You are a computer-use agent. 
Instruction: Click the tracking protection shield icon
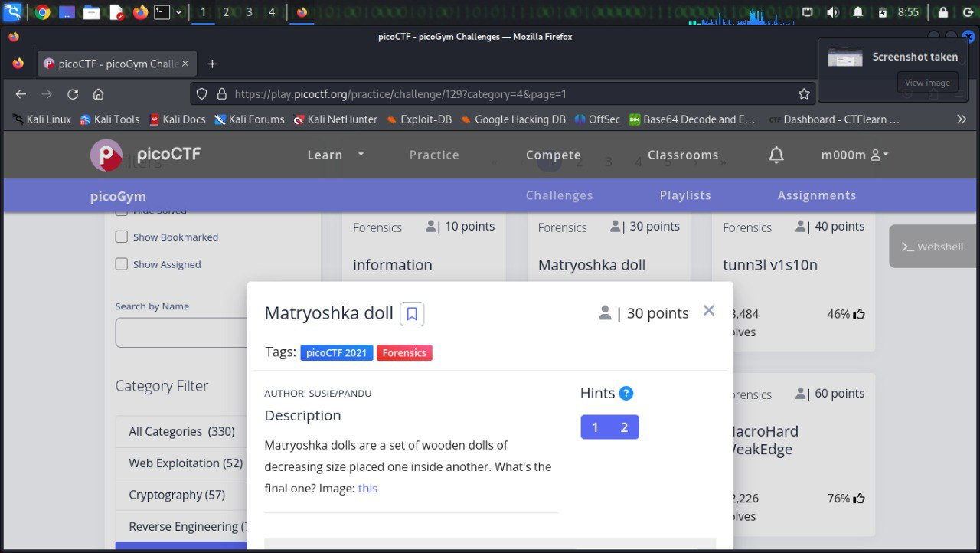(x=202, y=94)
